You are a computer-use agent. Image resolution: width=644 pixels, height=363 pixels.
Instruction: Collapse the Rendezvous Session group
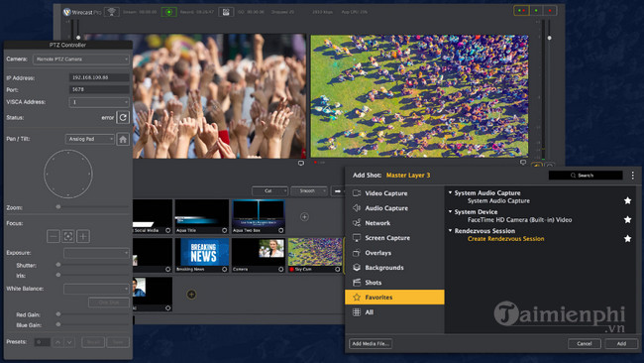[x=450, y=230]
